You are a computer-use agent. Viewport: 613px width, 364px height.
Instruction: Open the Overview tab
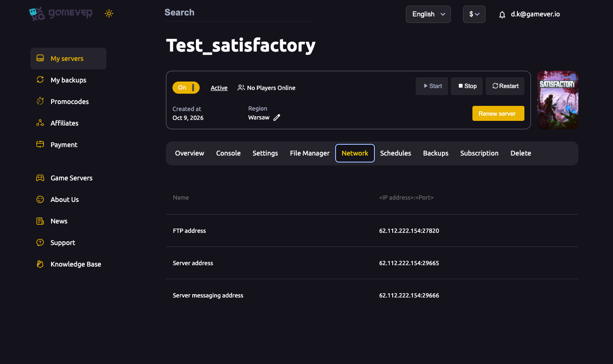pos(189,153)
